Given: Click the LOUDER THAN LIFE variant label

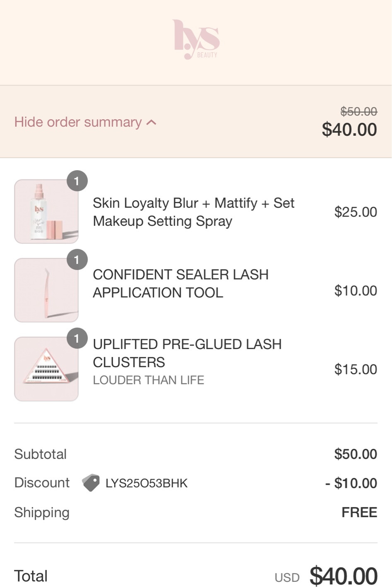Looking at the screenshot, I should (149, 380).
